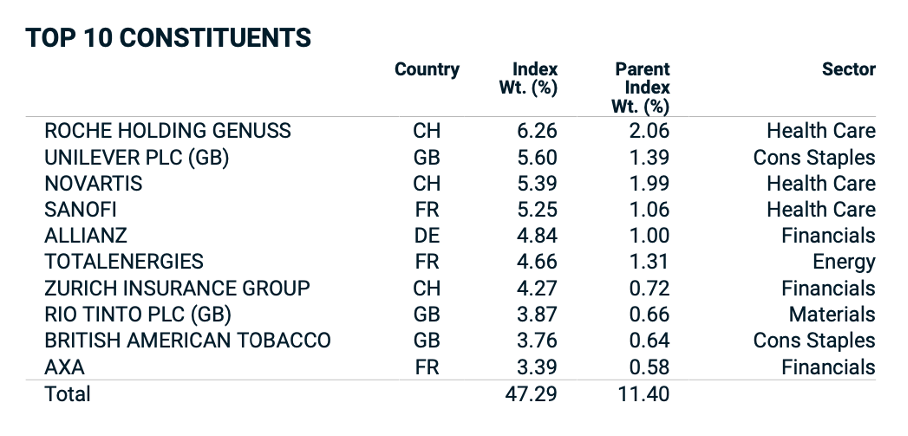
Task: Select the Index Wt. (%) column header
Action: coord(528,79)
